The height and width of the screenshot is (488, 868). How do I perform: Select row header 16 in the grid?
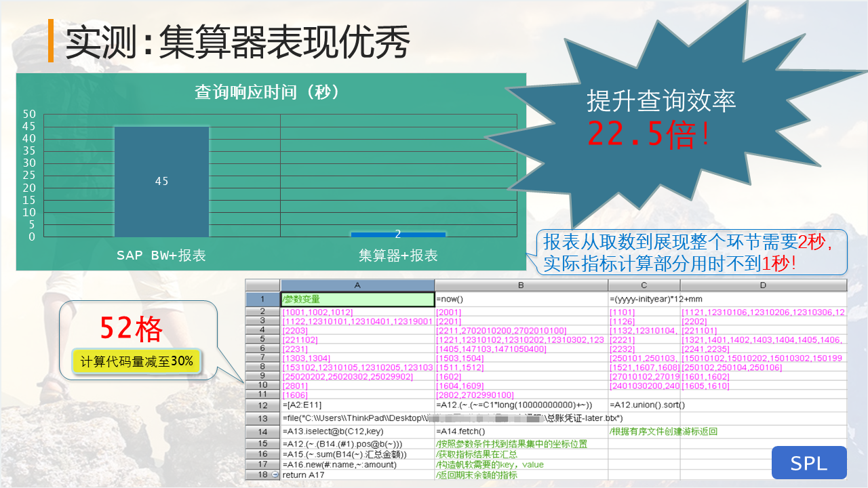(x=262, y=454)
